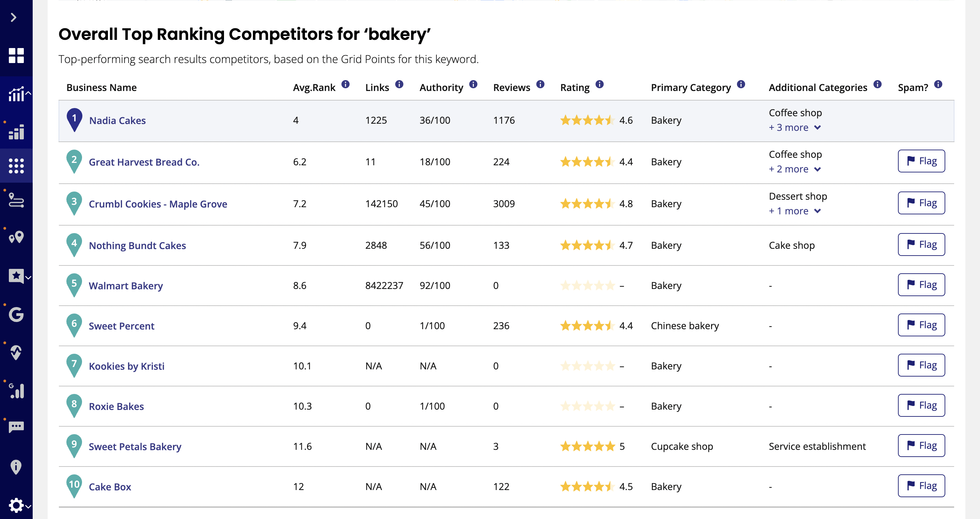Viewport: 980px width, 519px height.
Task: Open the Nadia Cakes business link
Action: (117, 121)
